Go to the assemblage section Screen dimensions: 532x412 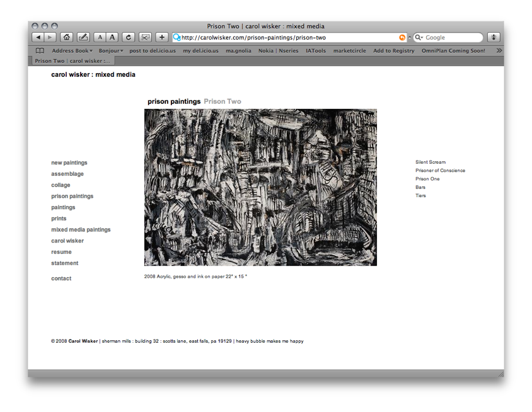pos(67,174)
